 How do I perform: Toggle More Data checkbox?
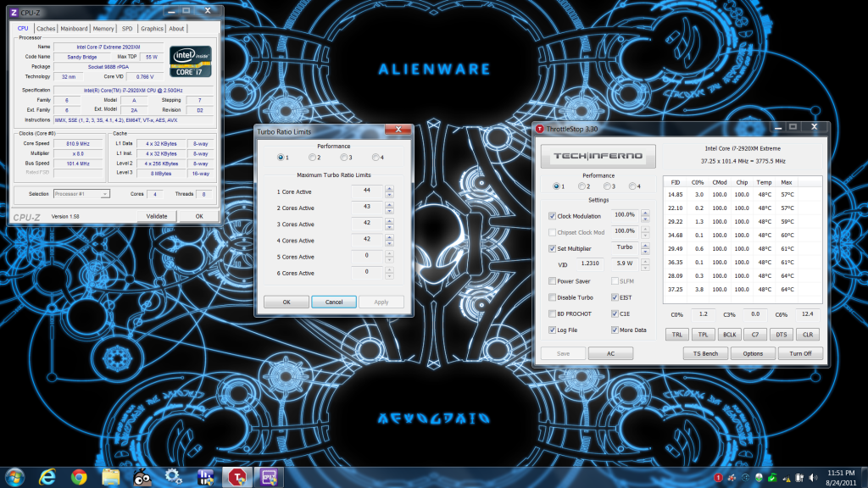(615, 330)
